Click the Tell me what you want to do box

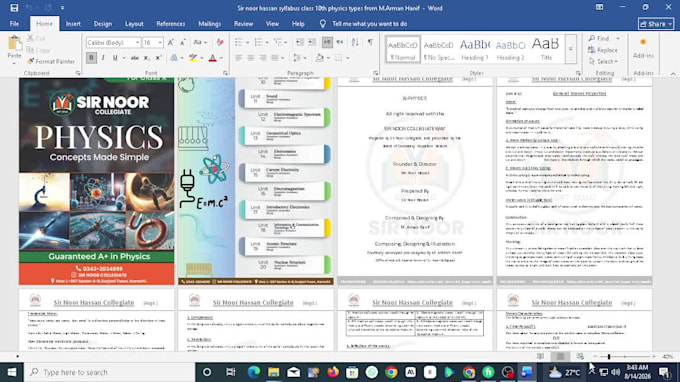tap(369, 24)
